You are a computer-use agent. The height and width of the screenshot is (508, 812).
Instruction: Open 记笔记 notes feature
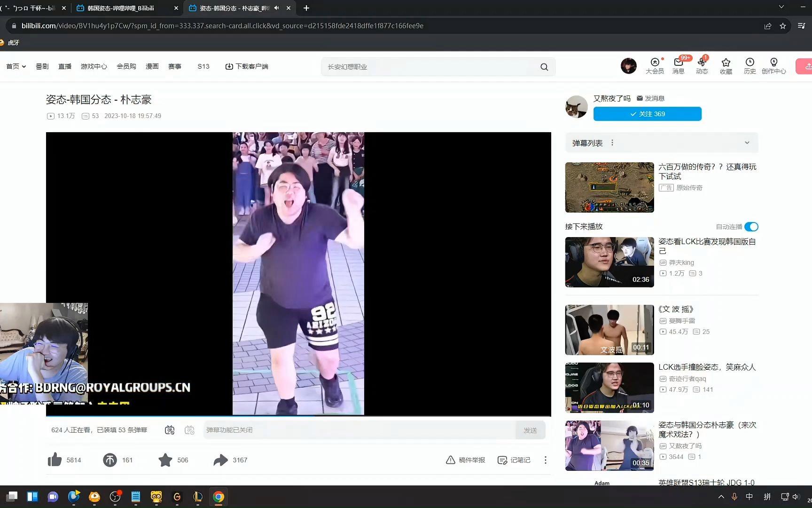[x=514, y=460]
